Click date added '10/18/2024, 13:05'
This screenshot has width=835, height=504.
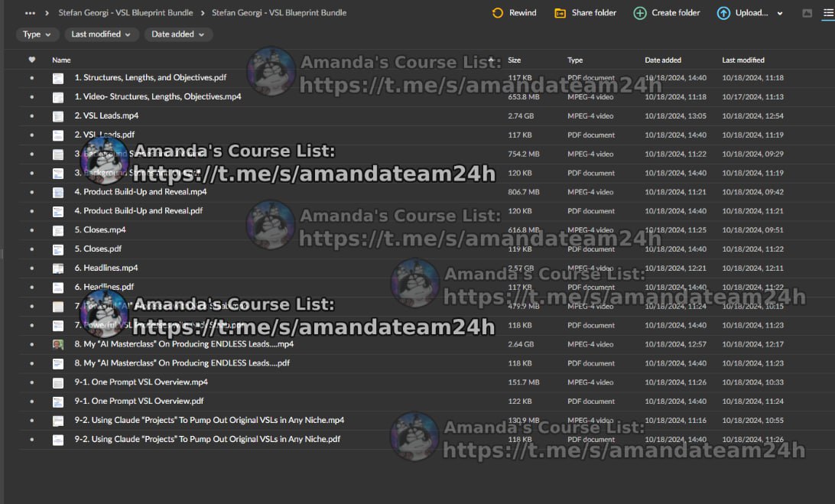(675, 115)
